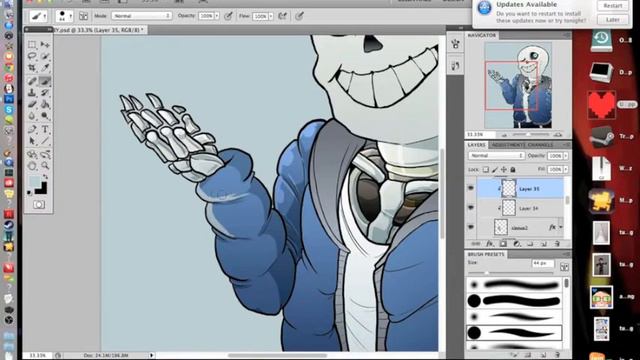This screenshot has height=360, width=640.
Task: Select the Lasso tool
Action: click(32, 56)
